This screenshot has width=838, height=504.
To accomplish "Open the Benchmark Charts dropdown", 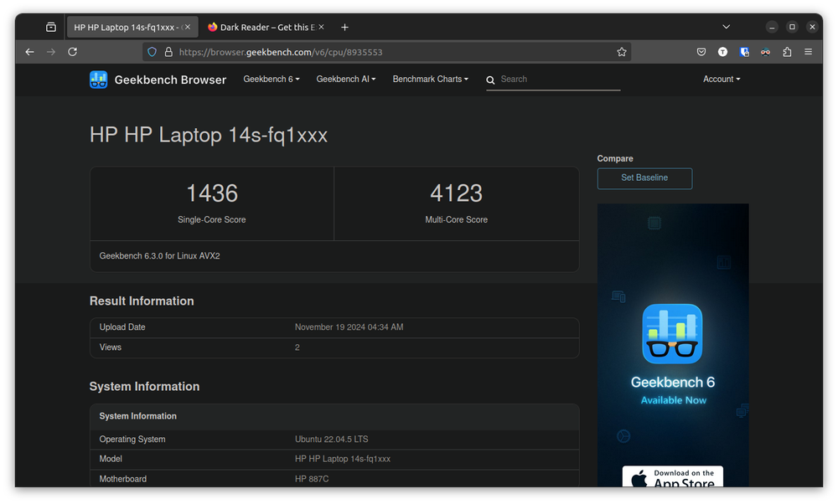I will pyautogui.click(x=430, y=79).
